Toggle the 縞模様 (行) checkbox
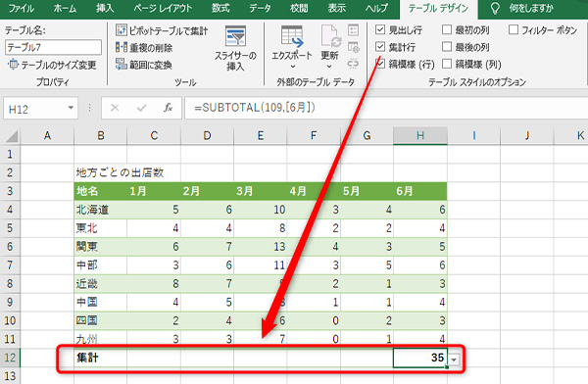The width and height of the screenshot is (588, 384). [380, 64]
